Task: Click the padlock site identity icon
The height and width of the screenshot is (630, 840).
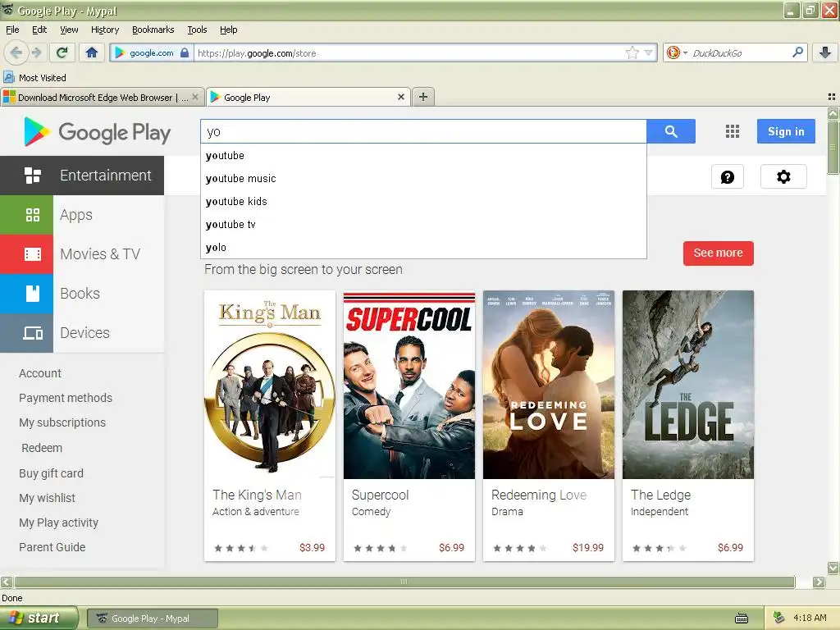Action: (x=185, y=52)
